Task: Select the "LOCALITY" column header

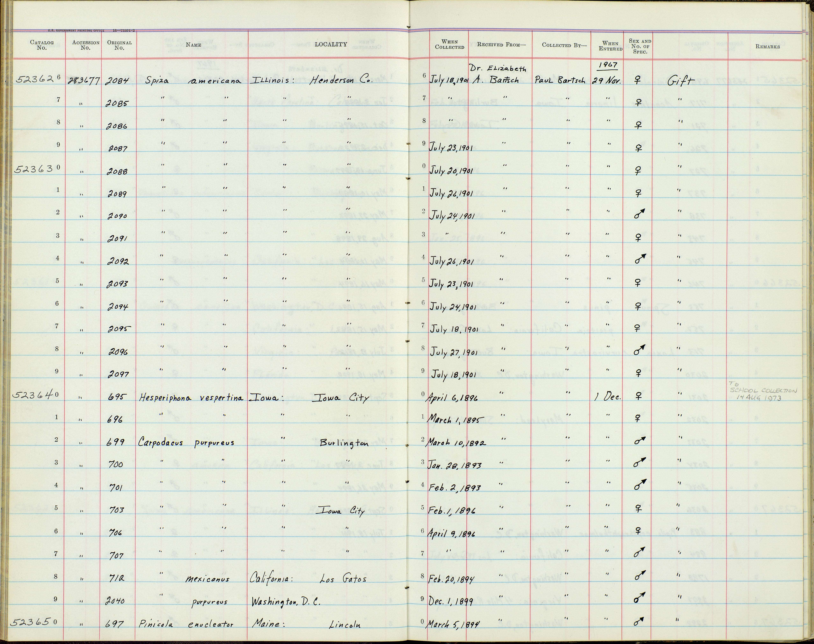Action: tap(331, 44)
